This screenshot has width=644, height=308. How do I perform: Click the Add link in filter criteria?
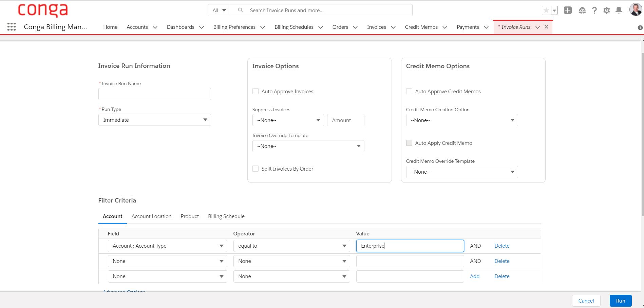click(474, 276)
